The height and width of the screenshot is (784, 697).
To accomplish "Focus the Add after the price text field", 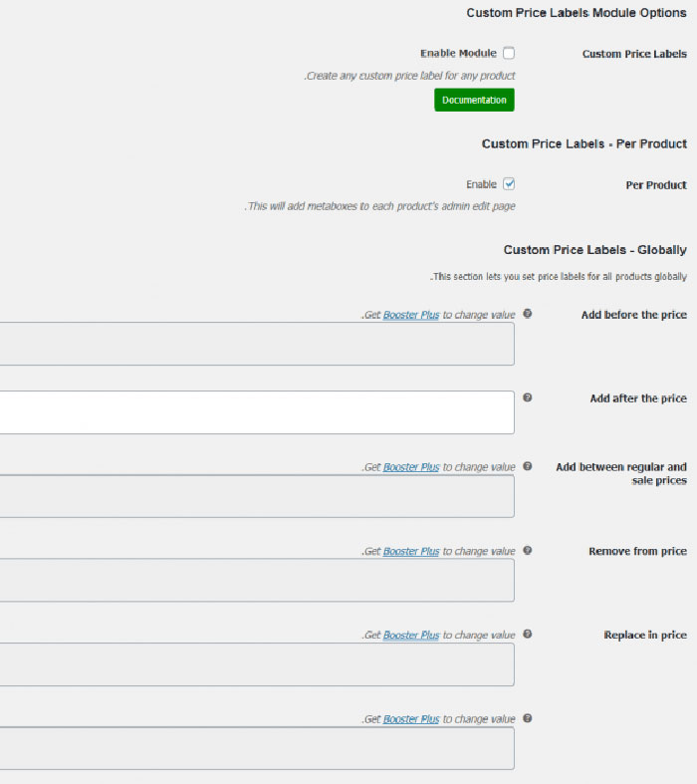I will click(x=257, y=412).
